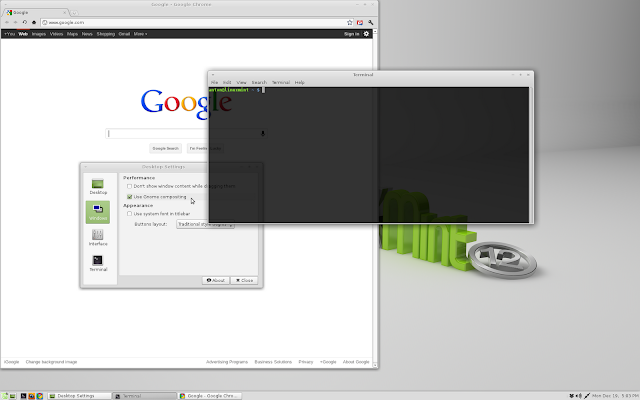640x400 pixels.
Task: Close the Google tab in Chrome
Action: 64,13
